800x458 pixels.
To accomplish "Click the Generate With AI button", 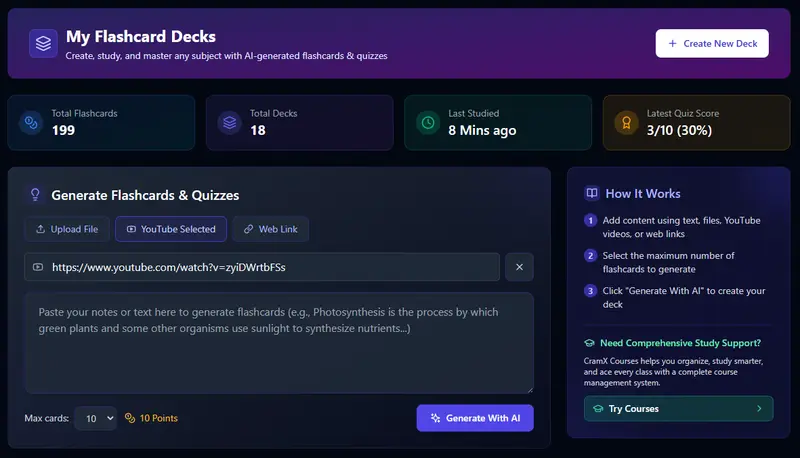I will point(475,418).
